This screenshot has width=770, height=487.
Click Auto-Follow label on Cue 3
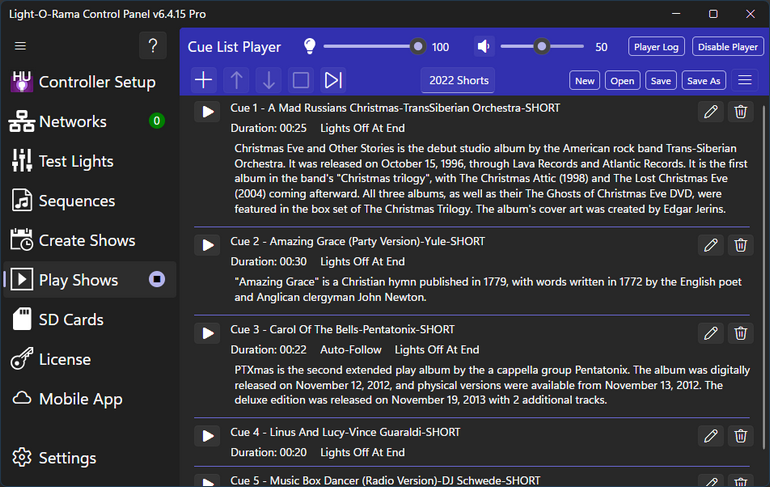pyautogui.click(x=351, y=350)
